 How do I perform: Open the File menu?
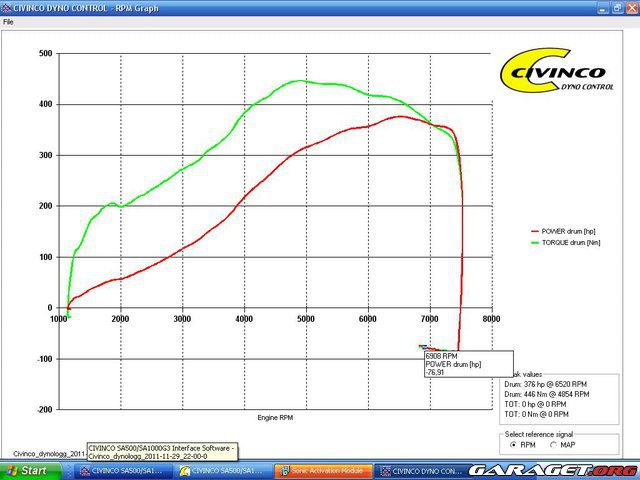(x=9, y=21)
